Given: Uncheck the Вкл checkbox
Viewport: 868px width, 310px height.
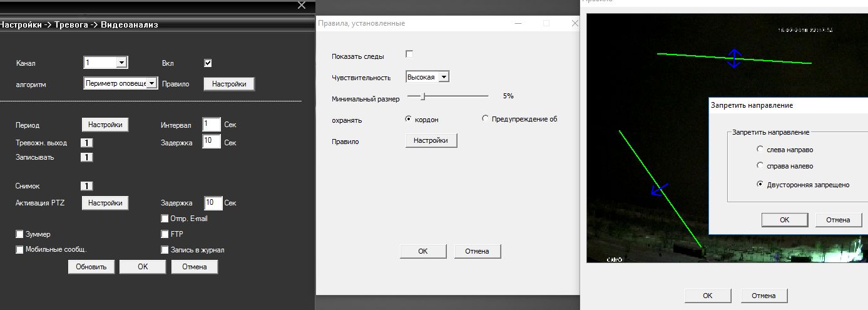Looking at the screenshot, I should point(208,63).
